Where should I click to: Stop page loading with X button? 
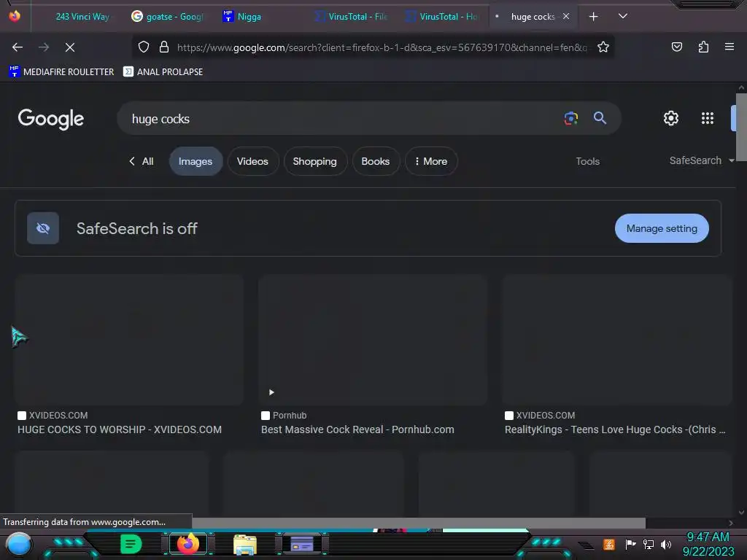coord(70,47)
